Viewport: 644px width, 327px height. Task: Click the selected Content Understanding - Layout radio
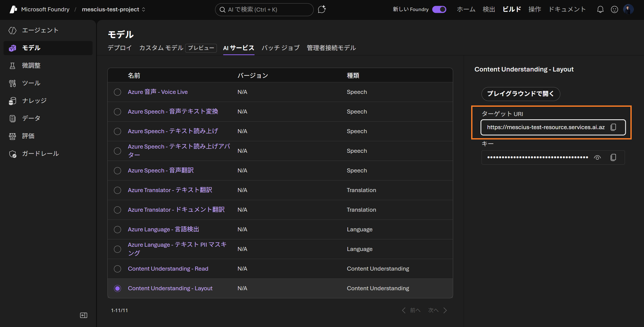pos(117,288)
